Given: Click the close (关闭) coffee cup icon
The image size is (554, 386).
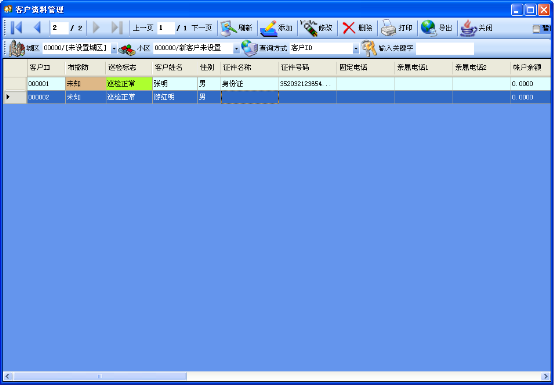Looking at the screenshot, I should [468, 28].
